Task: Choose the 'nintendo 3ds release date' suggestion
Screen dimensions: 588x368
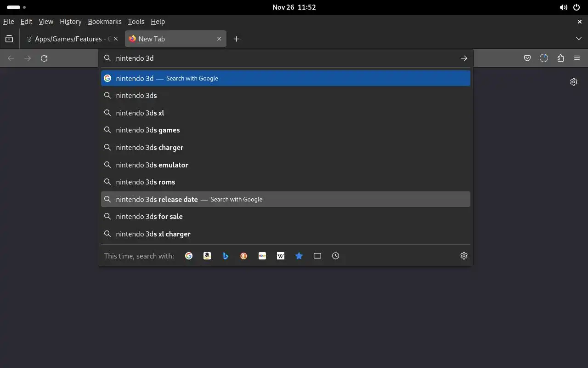Action: click(x=286, y=199)
